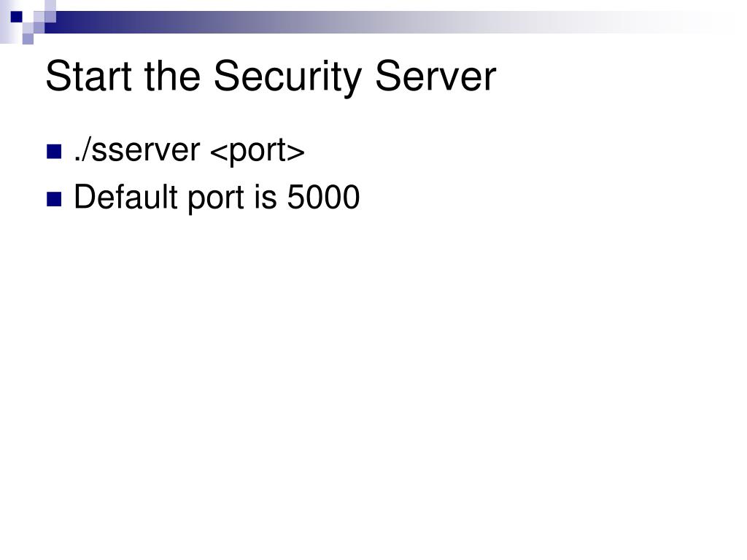Image resolution: width=747 pixels, height=560 pixels.
Task: Click the blue bullet square before Default port
Action: [54, 199]
